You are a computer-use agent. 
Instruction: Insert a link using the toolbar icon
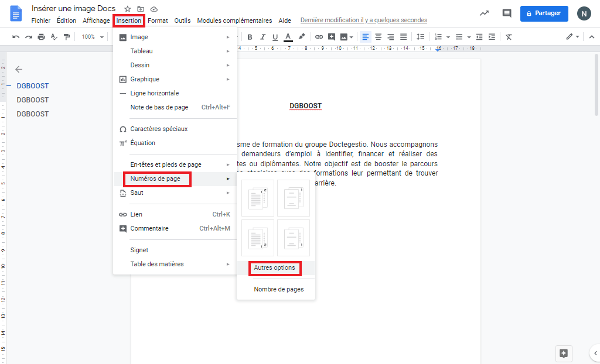pos(319,36)
